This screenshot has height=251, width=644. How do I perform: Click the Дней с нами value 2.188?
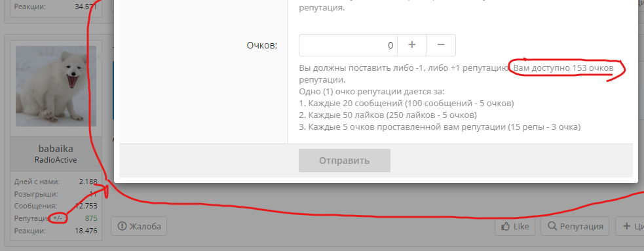tap(88, 181)
